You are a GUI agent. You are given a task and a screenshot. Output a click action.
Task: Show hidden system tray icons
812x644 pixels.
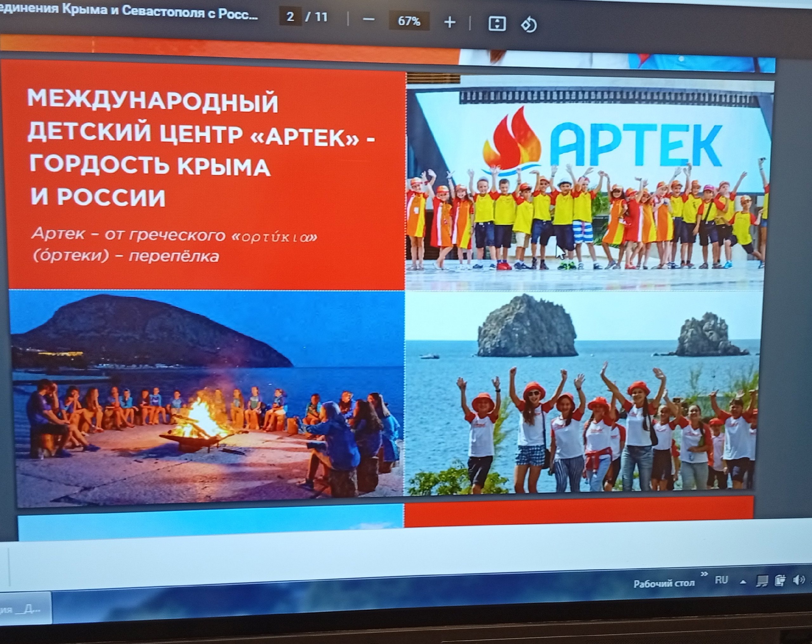tap(743, 582)
